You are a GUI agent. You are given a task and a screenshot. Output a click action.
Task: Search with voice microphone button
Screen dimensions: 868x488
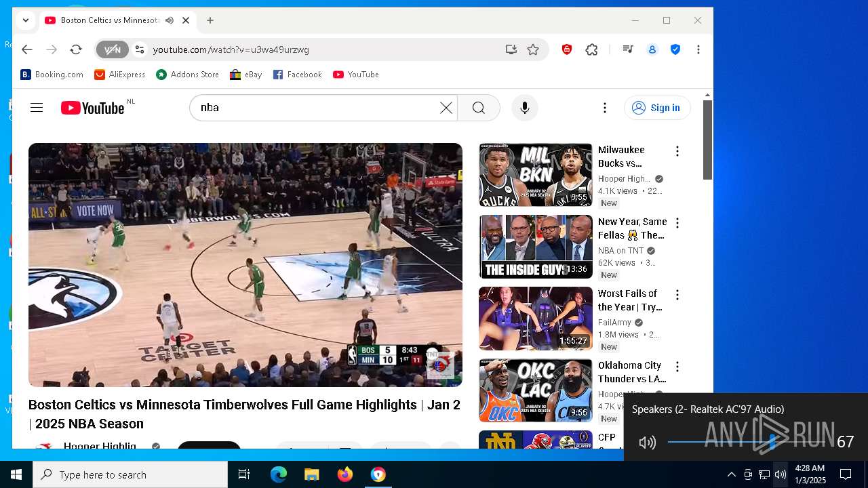(x=524, y=108)
